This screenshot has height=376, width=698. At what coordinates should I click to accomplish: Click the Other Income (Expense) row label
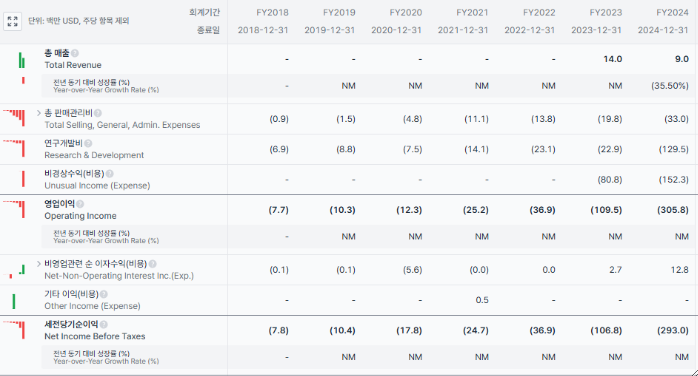pos(92,306)
